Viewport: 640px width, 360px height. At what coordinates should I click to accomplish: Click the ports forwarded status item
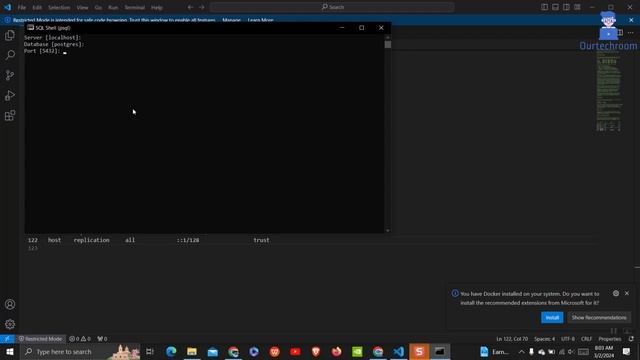102,339
